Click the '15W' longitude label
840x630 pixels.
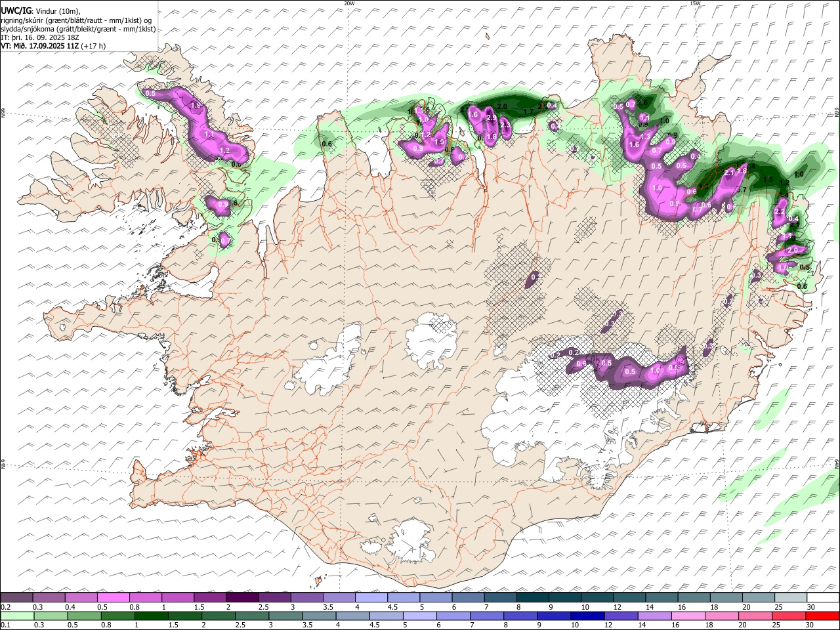click(695, 3)
